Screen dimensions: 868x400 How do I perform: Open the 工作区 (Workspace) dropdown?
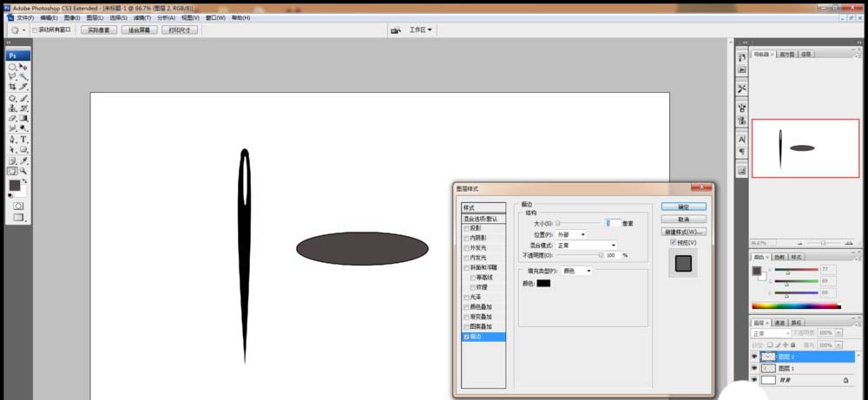pyautogui.click(x=420, y=30)
